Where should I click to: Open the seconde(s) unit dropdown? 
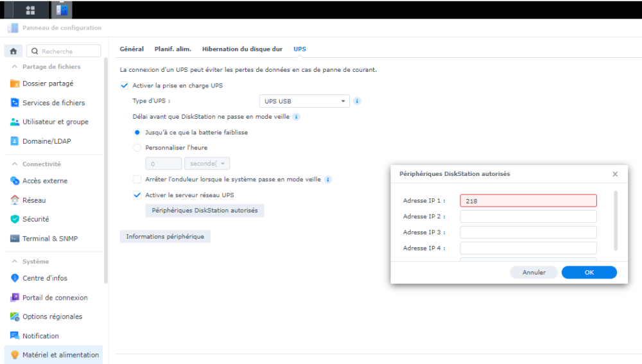click(x=207, y=163)
